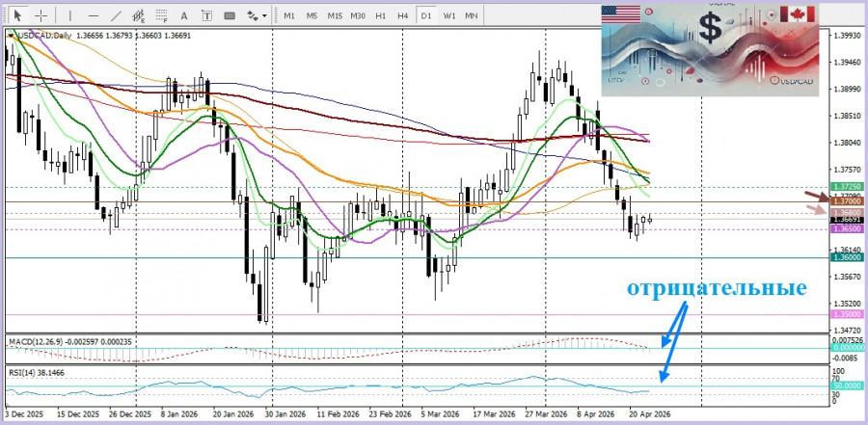Choose the Trendline drawing tool

(116, 15)
